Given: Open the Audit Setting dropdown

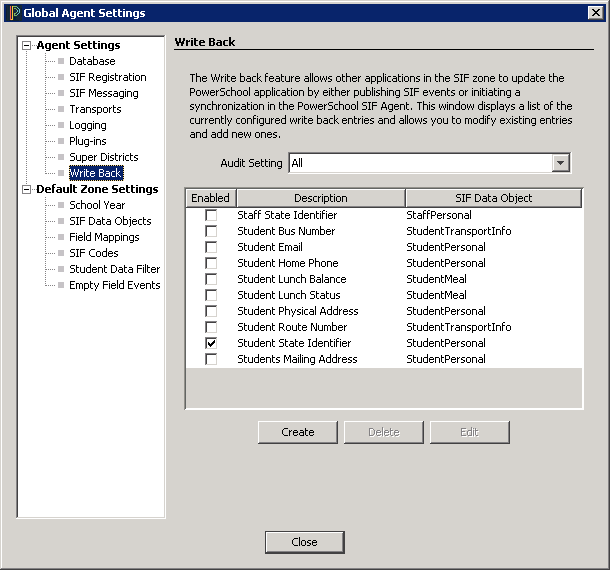Looking at the screenshot, I should 560,163.
